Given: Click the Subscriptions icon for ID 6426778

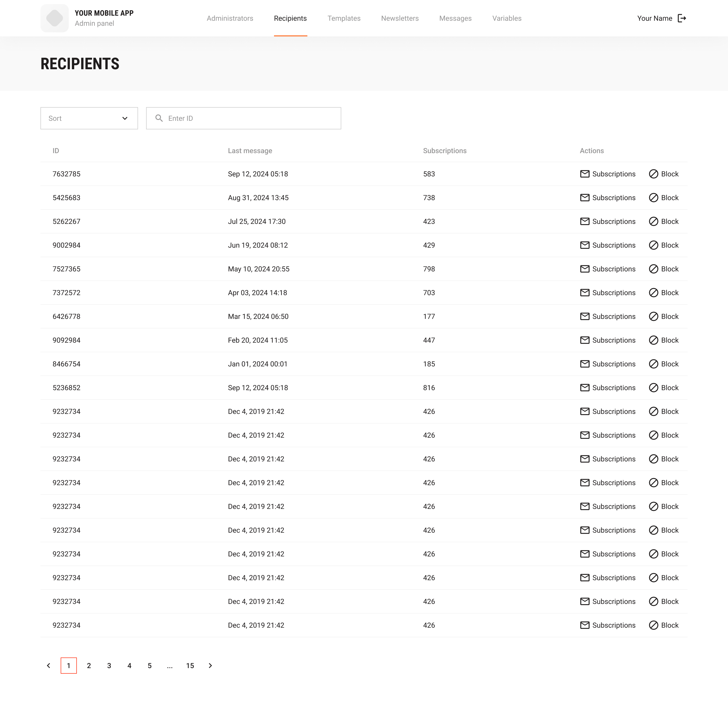Looking at the screenshot, I should (x=584, y=316).
